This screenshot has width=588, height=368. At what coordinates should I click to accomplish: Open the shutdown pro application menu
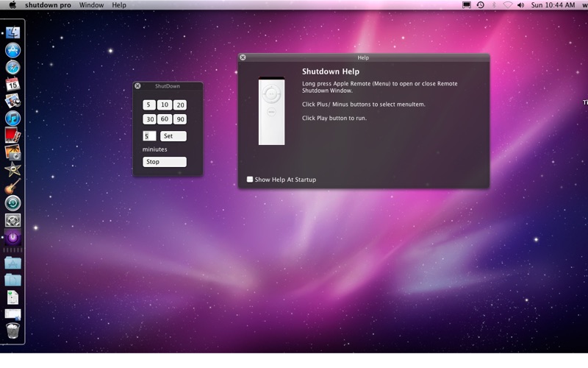click(48, 5)
